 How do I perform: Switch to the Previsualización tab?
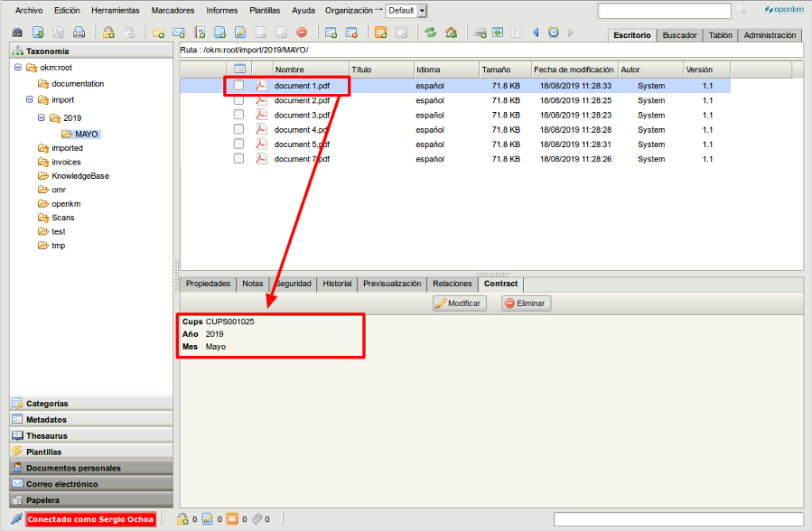tap(392, 284)
